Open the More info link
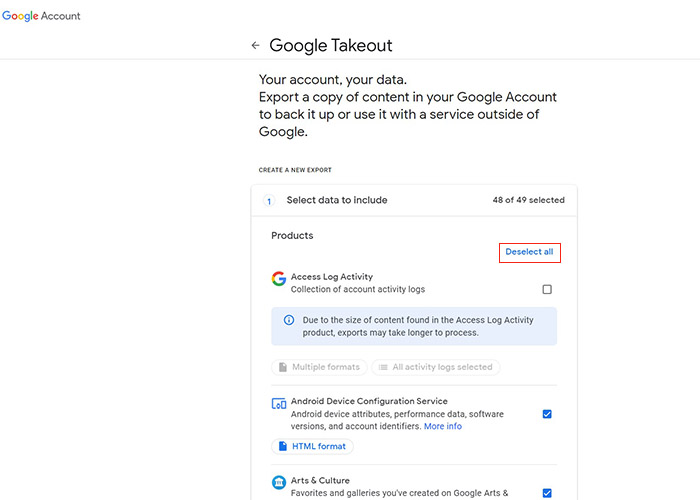 [442, 426]
